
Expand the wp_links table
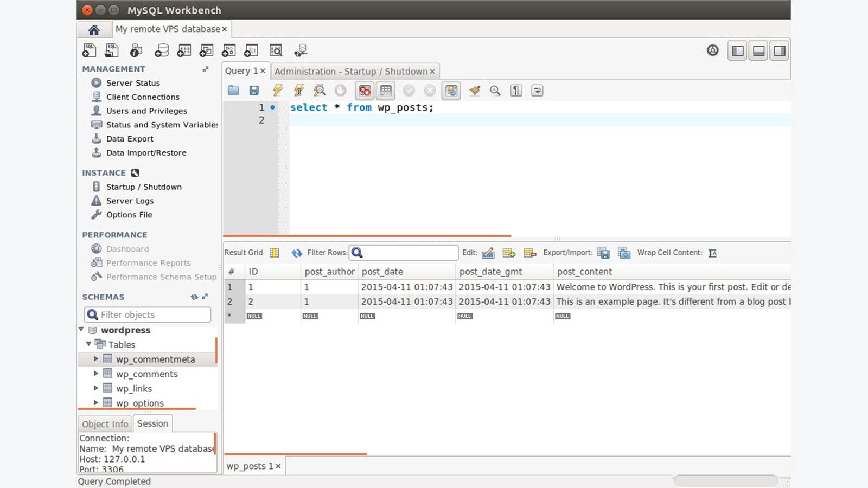[x=96, y=388]
